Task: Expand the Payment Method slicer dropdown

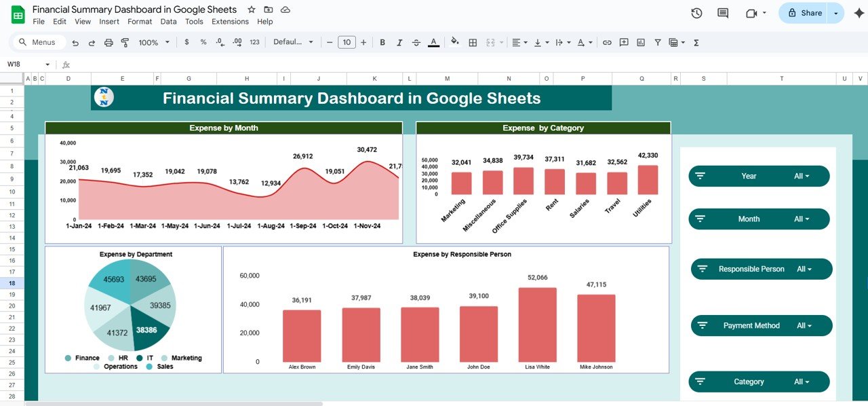Action: pyautogui.click(x=804, y=326)
